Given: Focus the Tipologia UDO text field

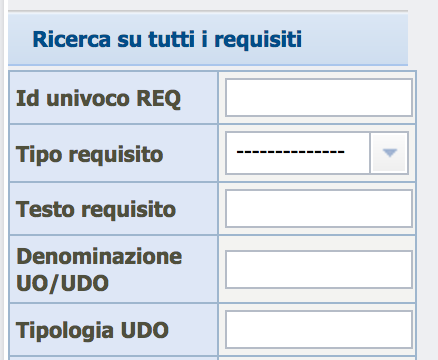Looking at the screenshot, I should 319,330.
